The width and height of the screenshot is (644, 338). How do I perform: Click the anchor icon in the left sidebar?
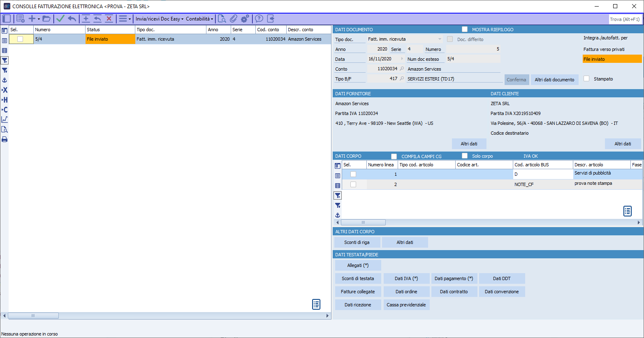pos(5,80)
